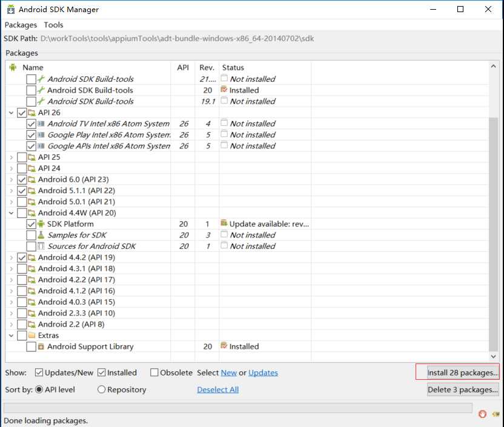Image resolution: width=504 pixels, height=427 pixels.
Task: Toggle the Installed show checkbox
Action: click(102, 372)
